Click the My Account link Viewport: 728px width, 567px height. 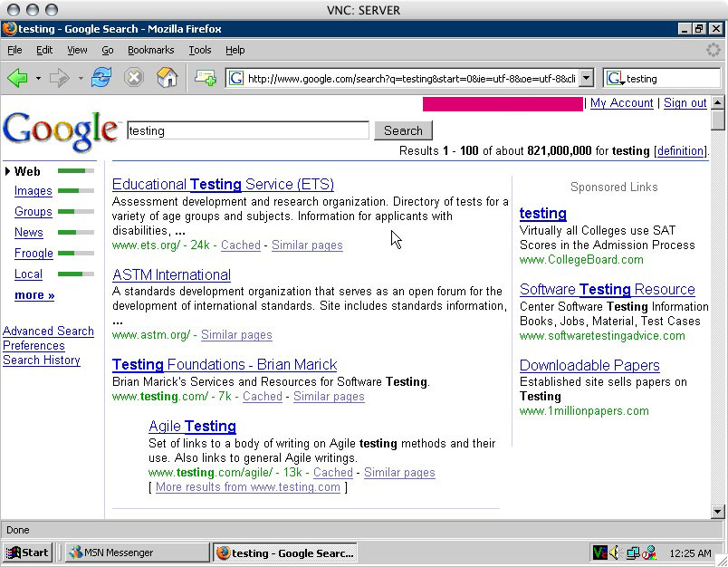pyautogui.click(x=622, y=103)
